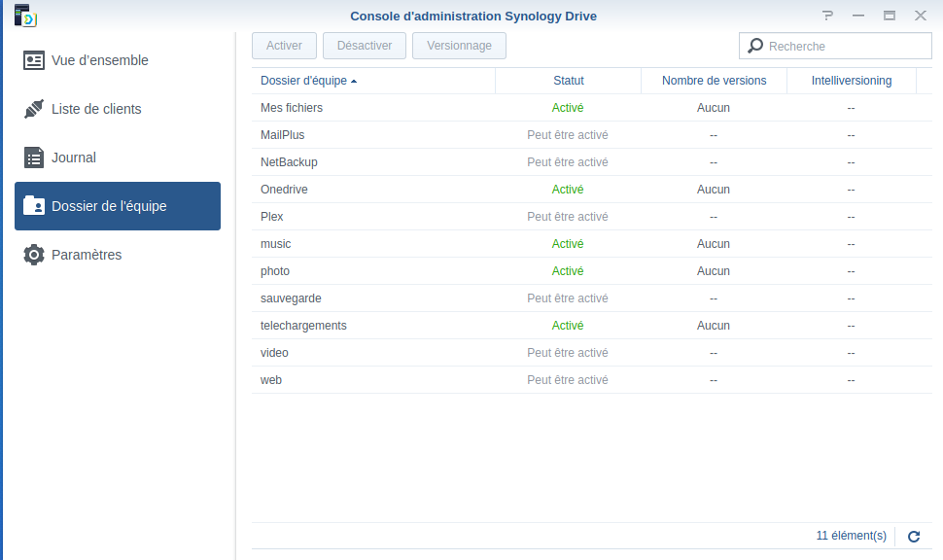Click the Désactiver button
Viewport: 943px width, 560px height.
[365, 46]
